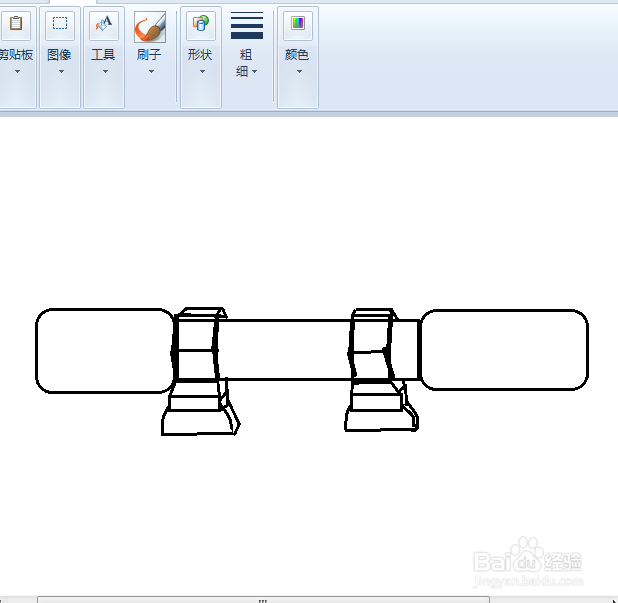Expand the 图像 dropdown arrow
This screenshot has height=603, width=618.
61,72
